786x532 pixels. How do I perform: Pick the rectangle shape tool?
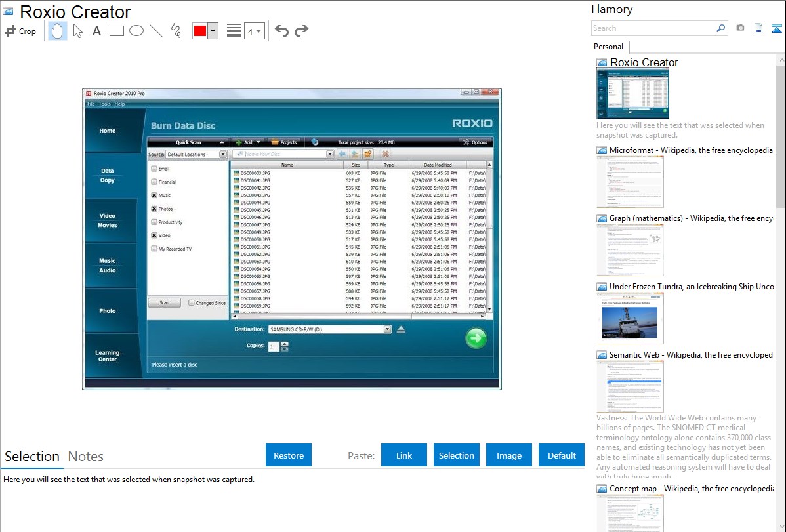pyautogui.click(x=117, y=31)
